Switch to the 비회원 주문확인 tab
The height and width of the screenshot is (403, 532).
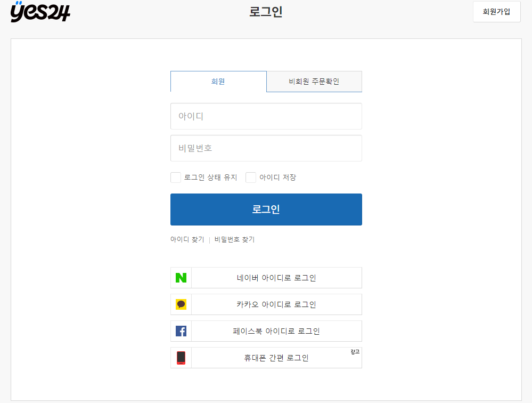[314, 81]
